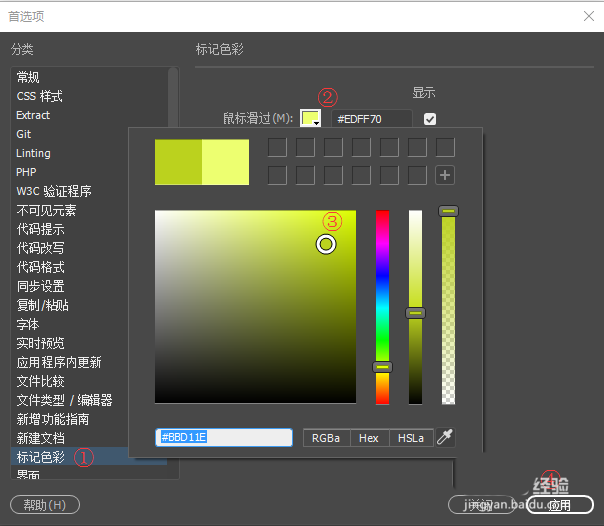The width and height of the screenshot is (604, 526).
Task: Click the #BBD11E hex value field
Action: click(x=224, y=437)
